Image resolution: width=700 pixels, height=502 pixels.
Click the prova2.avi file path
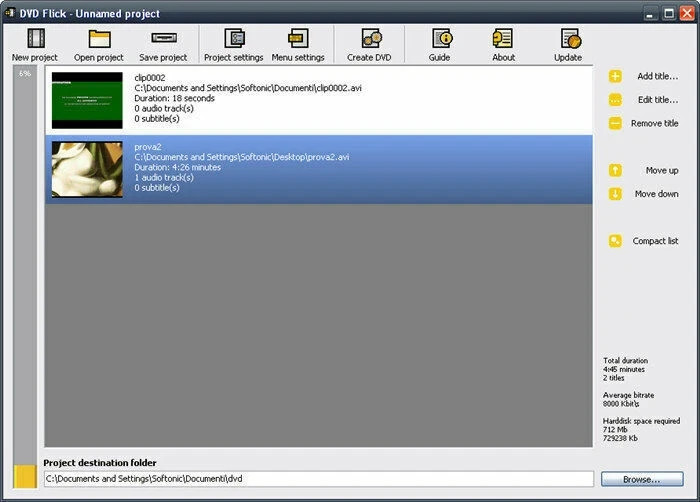(242, 157)
